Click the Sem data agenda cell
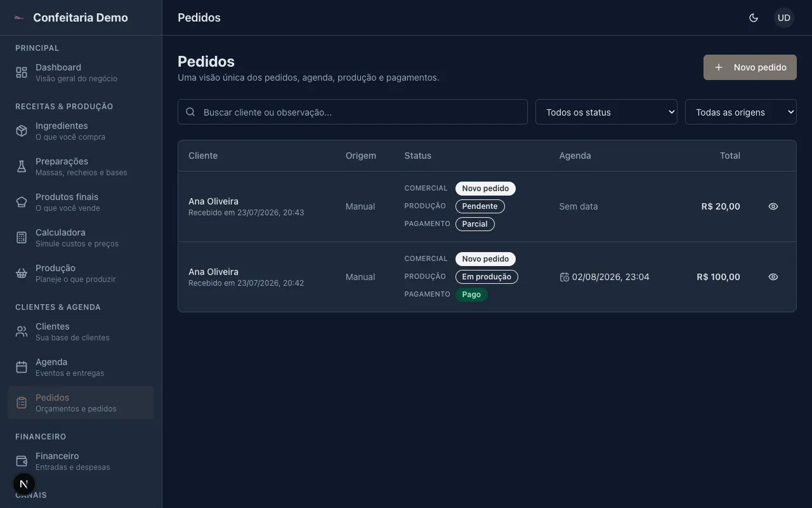Screen dimensions: 812x508 tap(579, 206)
